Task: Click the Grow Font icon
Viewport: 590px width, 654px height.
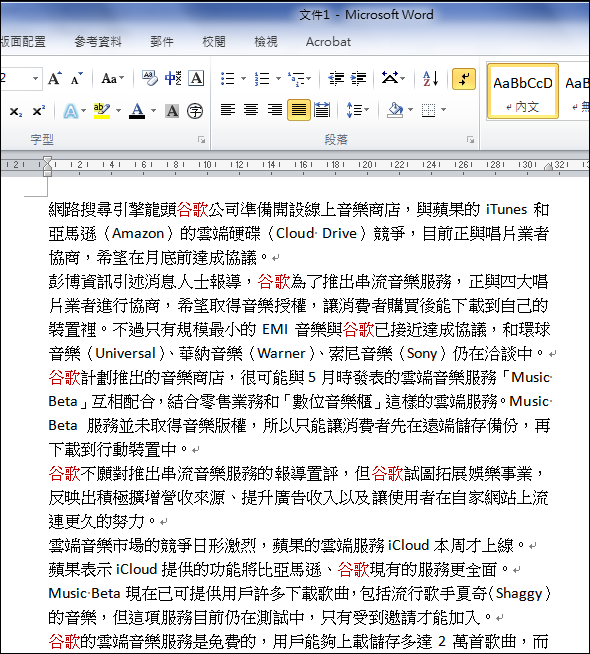Action: pos(55,78)
